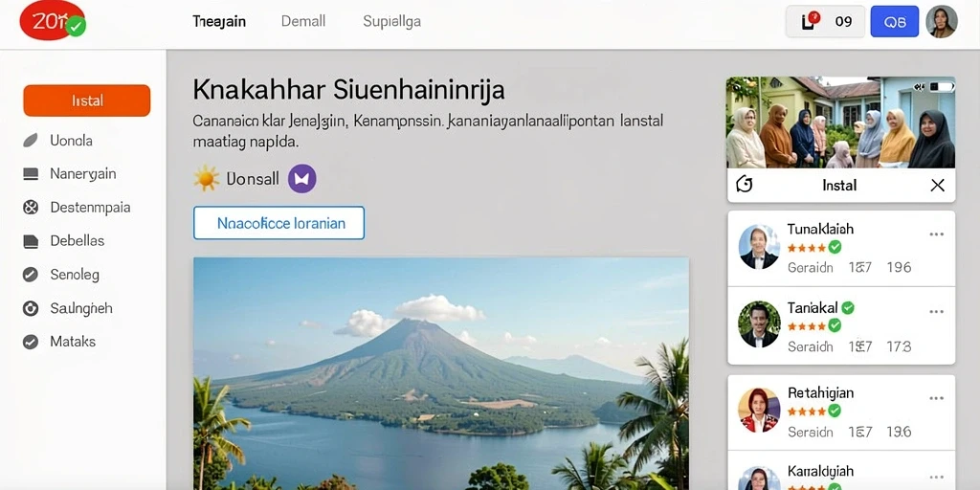
Task: Click the leaf icon beside Uonola
Action: (x=31, y=141)
